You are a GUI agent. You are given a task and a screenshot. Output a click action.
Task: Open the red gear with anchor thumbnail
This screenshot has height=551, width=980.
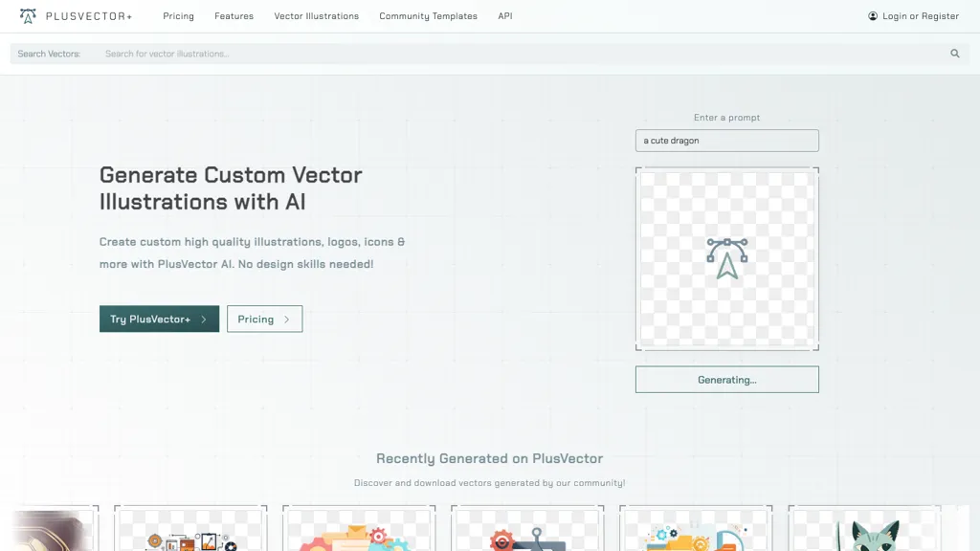pos(527,528)
